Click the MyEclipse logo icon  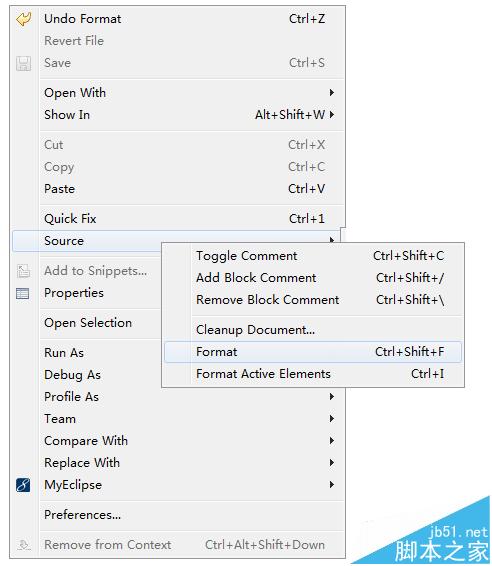pos(23,485)
